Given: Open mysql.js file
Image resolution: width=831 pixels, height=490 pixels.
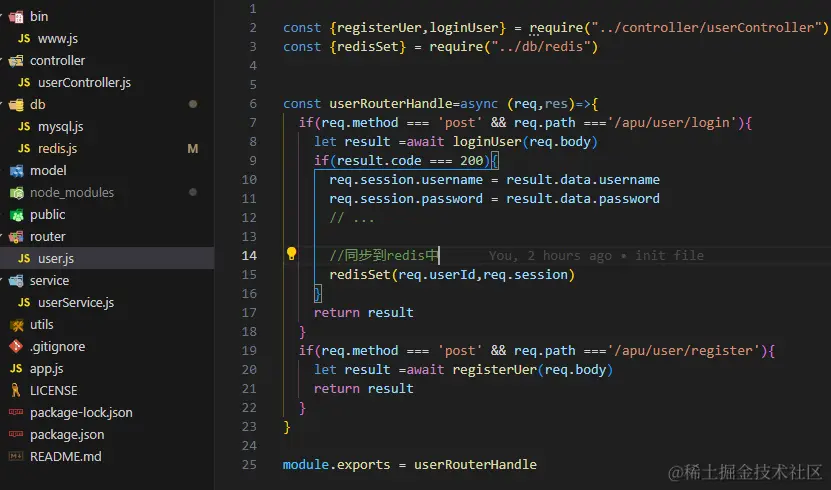Looking at the screenshot, I should [60, 127].
